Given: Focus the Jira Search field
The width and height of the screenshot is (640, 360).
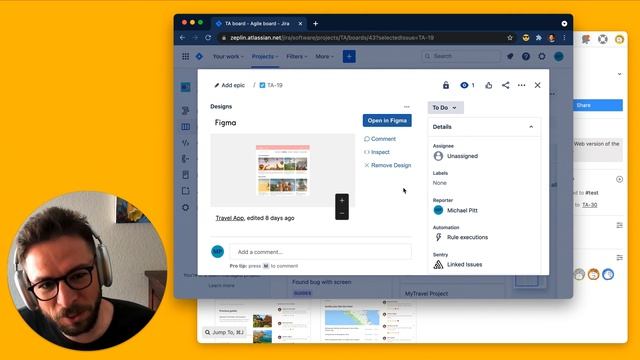Looking at the screenshot, I should pos(461,56).
